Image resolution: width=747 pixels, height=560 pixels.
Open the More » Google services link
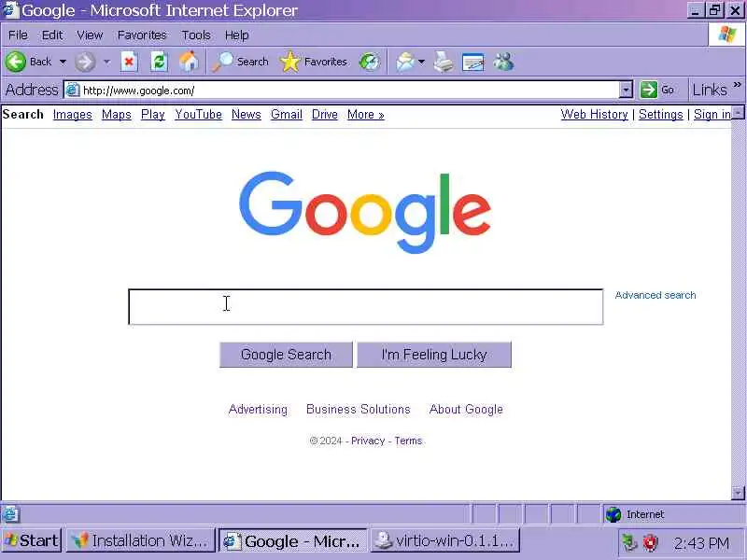365,114
